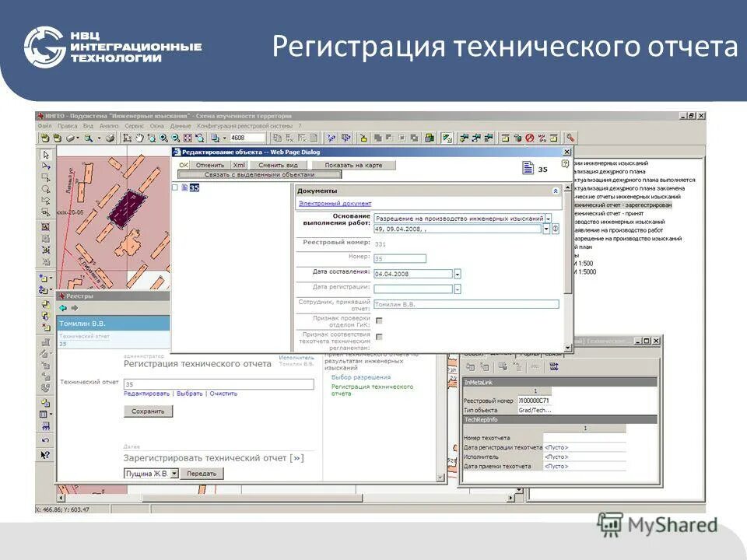Open the 'Основание выполнения работ' dropdown
Screen dimensions: 747x560
point(549,219)
